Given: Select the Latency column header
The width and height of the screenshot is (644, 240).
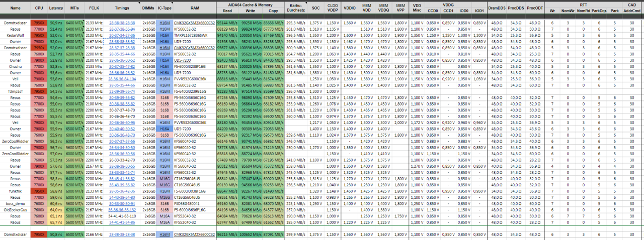Looking at the screenshot, I should (x=56, y=9).
